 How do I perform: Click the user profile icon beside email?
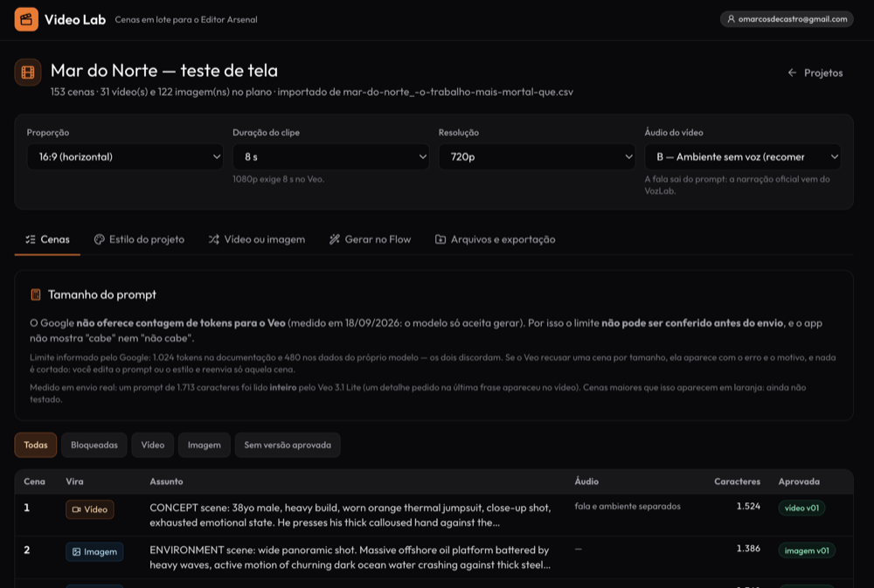[731, 19]
